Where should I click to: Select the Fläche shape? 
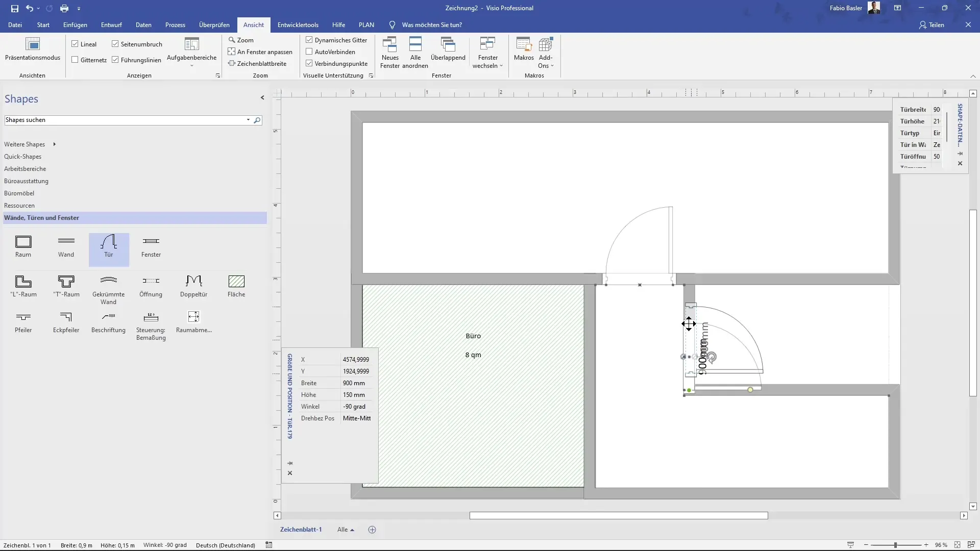(236, 286)
